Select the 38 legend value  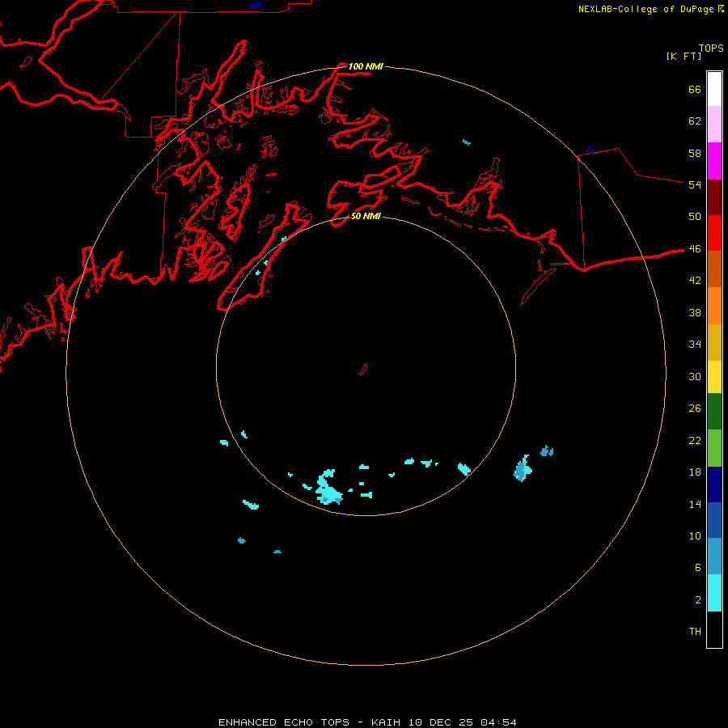pyautogui.click(x=695, y=312)
